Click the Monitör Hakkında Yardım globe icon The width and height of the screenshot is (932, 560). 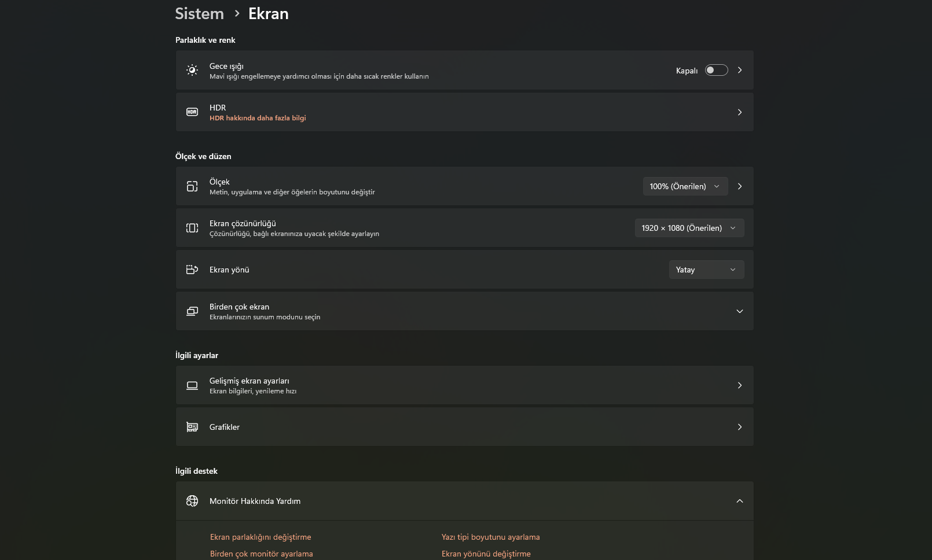point(192,501)
